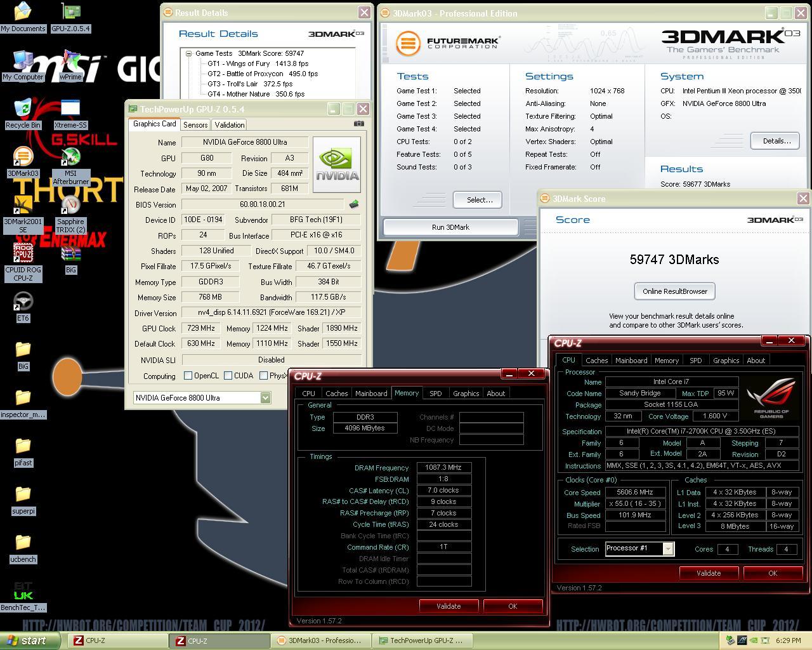The image size is (812, 650).
Task: Select GT2 - Battle of Proxycon row
Action: [x=263, y=74]
